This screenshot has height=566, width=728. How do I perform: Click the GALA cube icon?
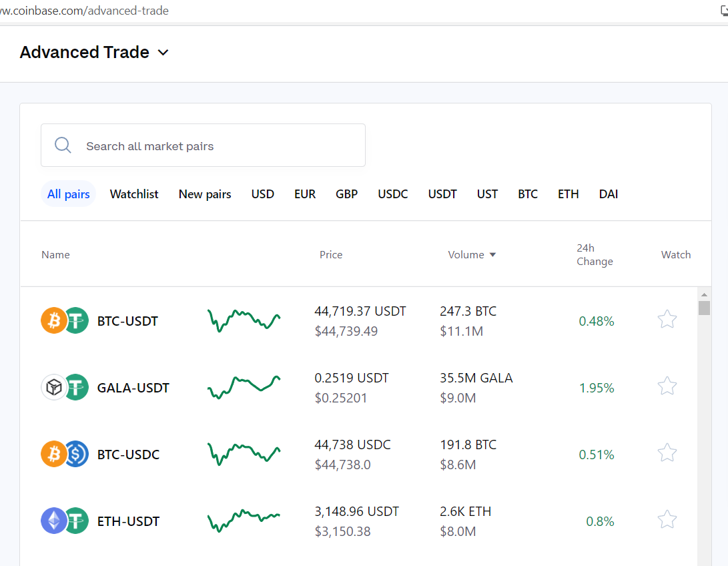click(x=54, y=387)
